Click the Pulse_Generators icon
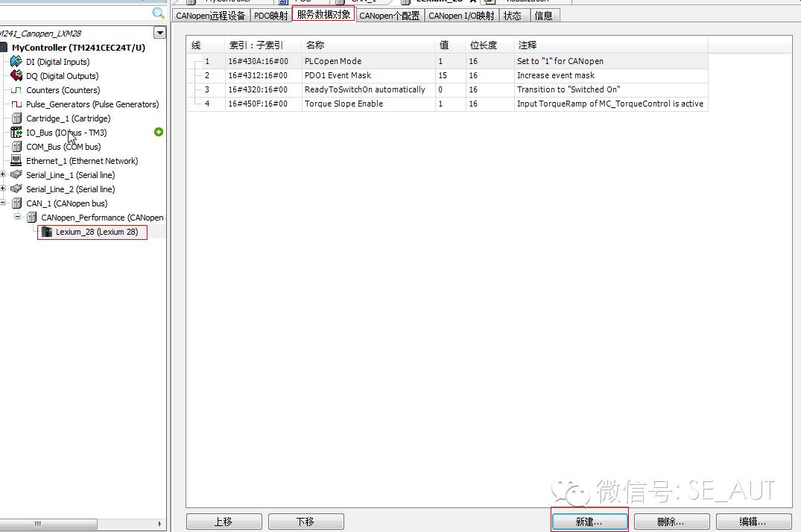 (x=16, y=104)
